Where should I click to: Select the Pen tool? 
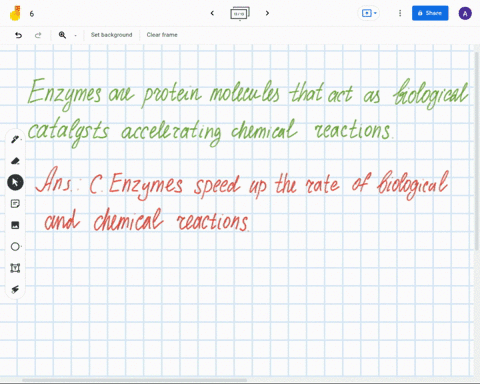[15, 139]
